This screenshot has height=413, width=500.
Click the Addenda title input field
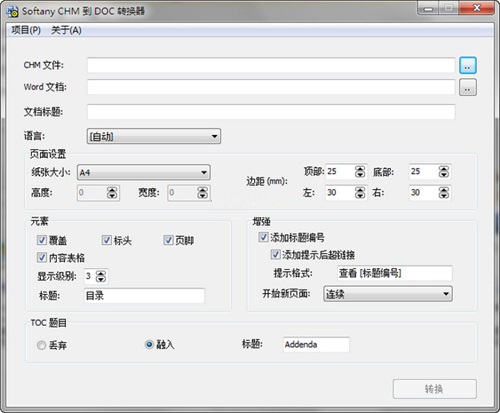316,345
